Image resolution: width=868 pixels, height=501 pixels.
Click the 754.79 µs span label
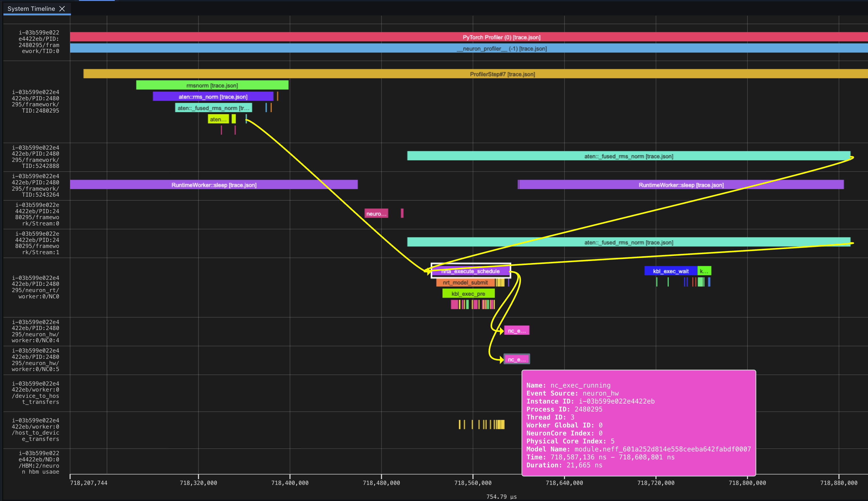click(x=502, y=496)
